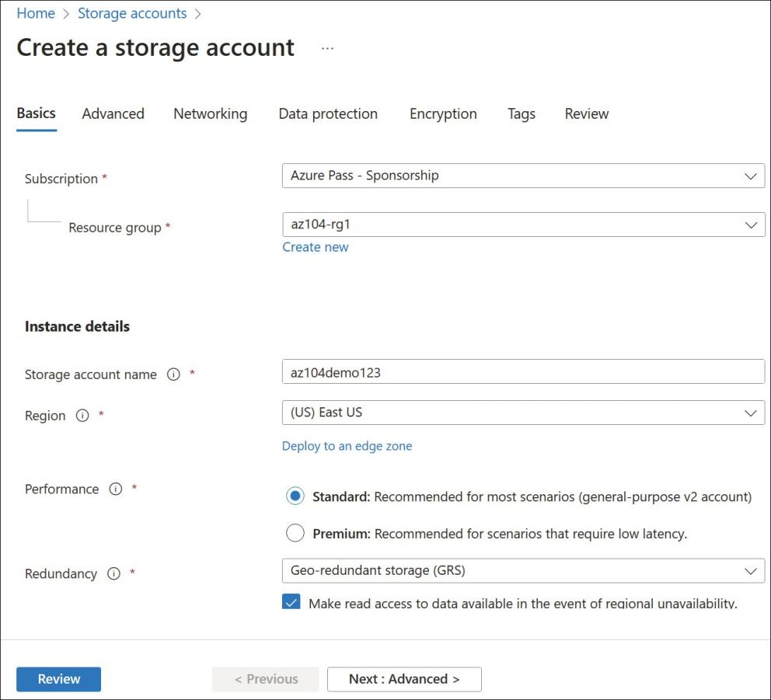This screenshot has width=771, height=700.
Task: Focus the Storage account name field
Action: tap(523, 371)
